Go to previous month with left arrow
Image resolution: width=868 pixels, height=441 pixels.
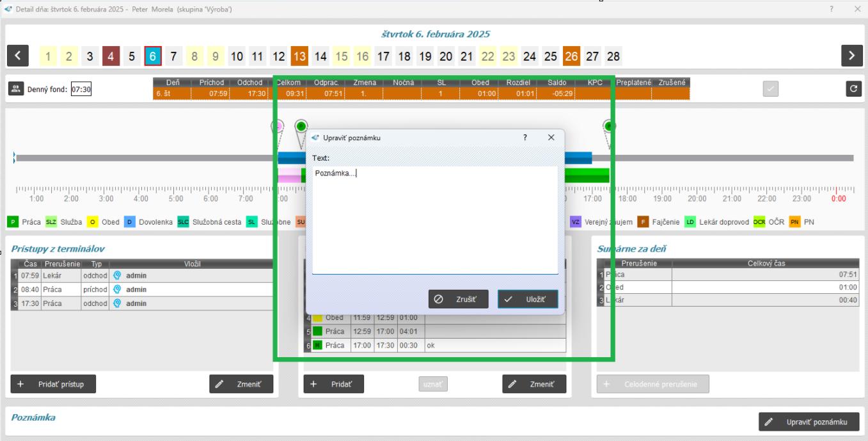pyautogui.click(x=17, y=56)
